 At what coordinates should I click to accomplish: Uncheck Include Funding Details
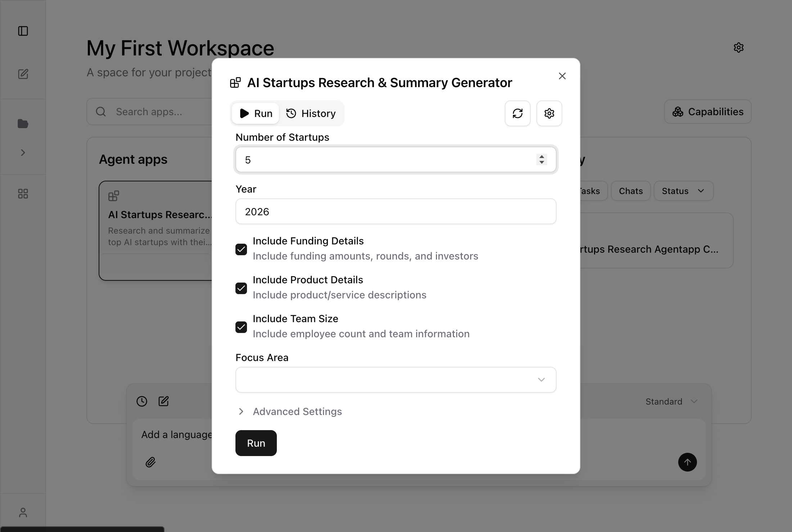[241, 249]
